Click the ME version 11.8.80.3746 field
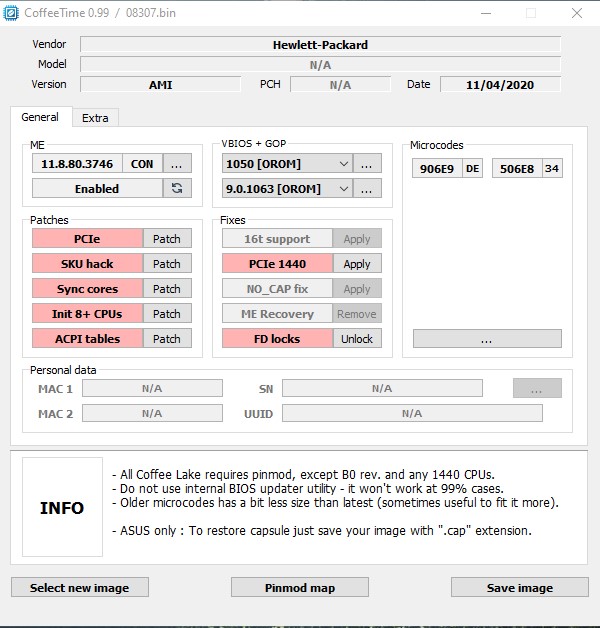Image resolution: width=600 pixels, height=628 pixels. 77,164
